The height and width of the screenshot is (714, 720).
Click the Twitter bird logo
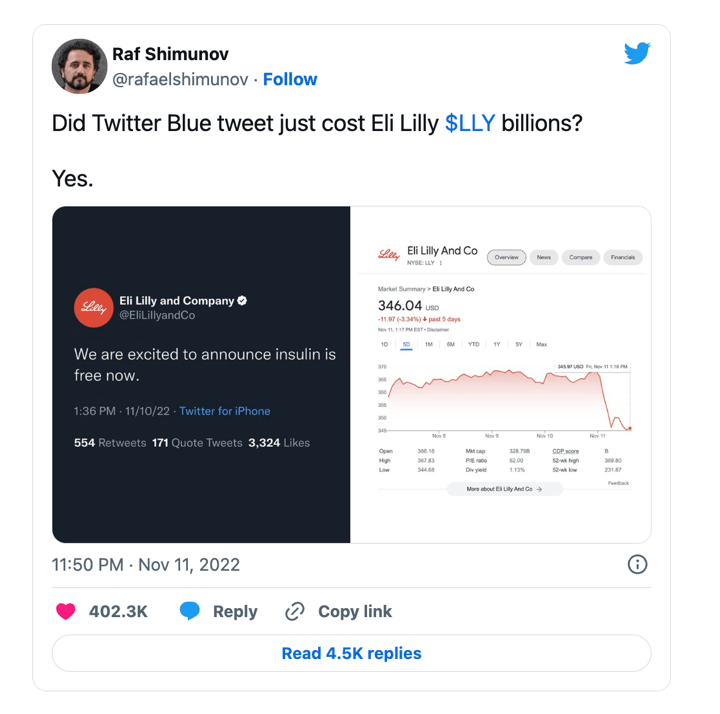[x=637, y=53]
